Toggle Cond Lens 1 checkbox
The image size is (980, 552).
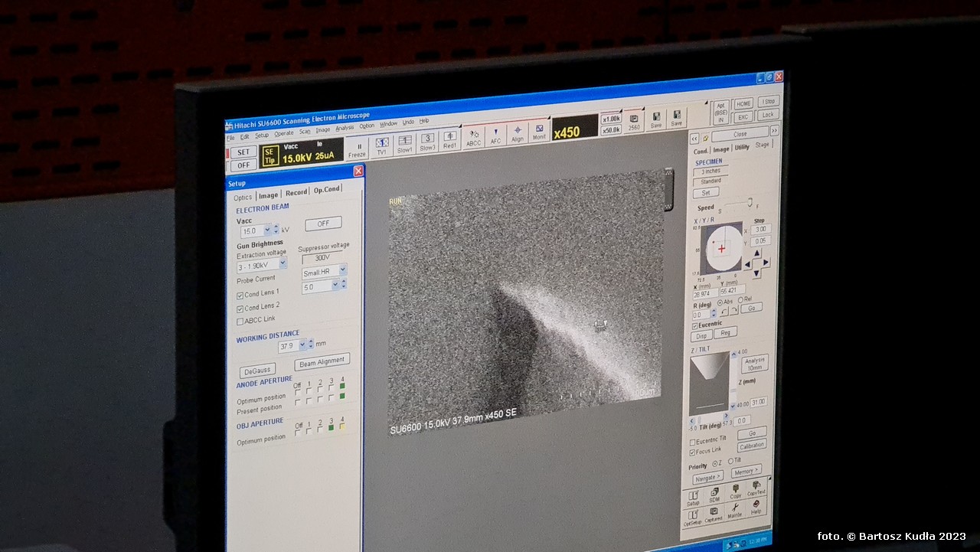240,295
